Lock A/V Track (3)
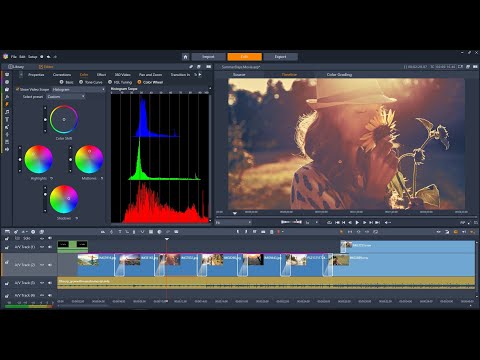The width and height of the screenshot is (480, 360). (x=7, y=283)
